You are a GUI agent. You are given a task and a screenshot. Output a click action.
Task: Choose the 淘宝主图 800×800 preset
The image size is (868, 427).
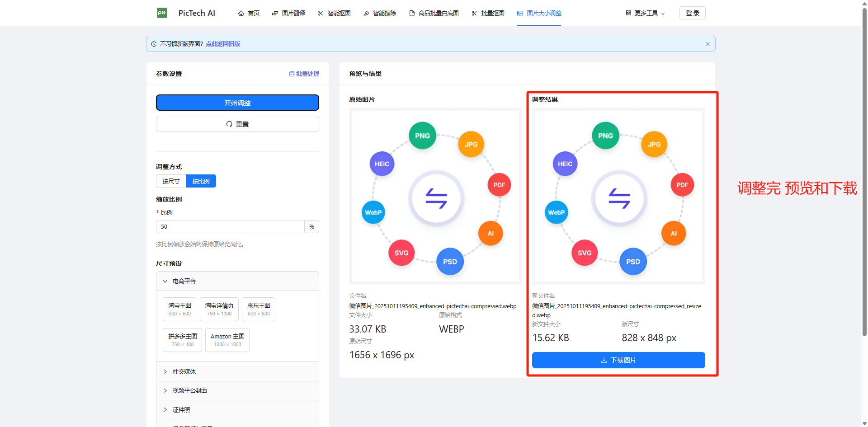point(179,309)
